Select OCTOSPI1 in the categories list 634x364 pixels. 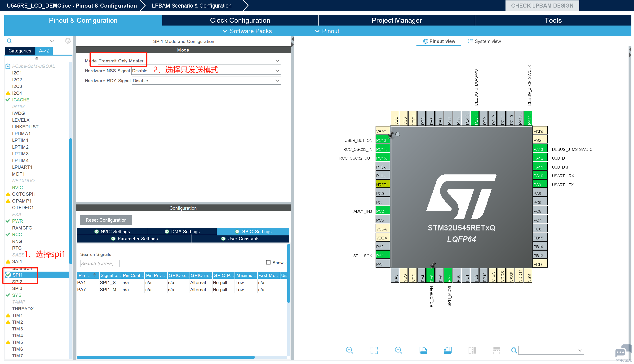[24, 194]
